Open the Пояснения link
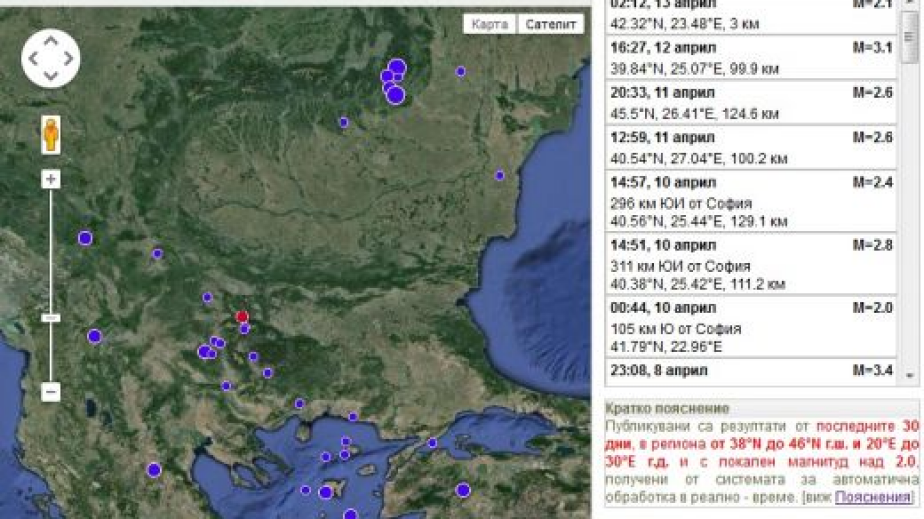924x519 pixels. pos(873,497)
